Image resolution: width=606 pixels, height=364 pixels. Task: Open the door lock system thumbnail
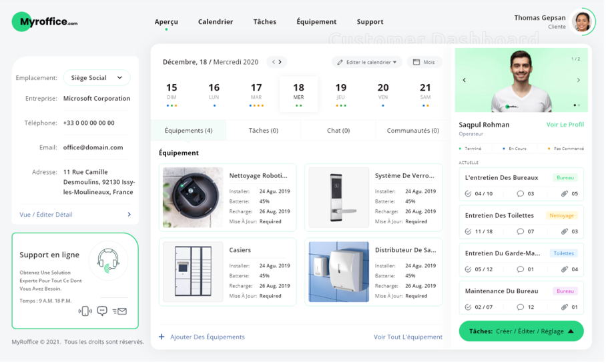tap(338, 198)
